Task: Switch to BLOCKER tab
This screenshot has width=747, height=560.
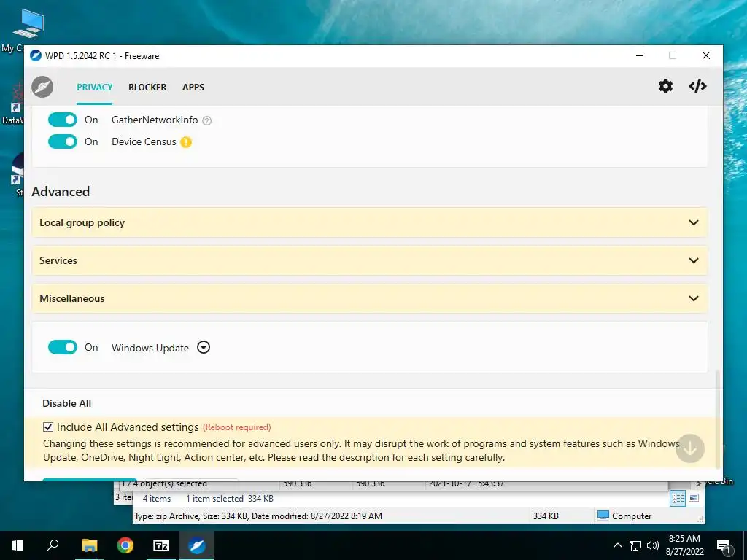Action: [x=147, y=87]
